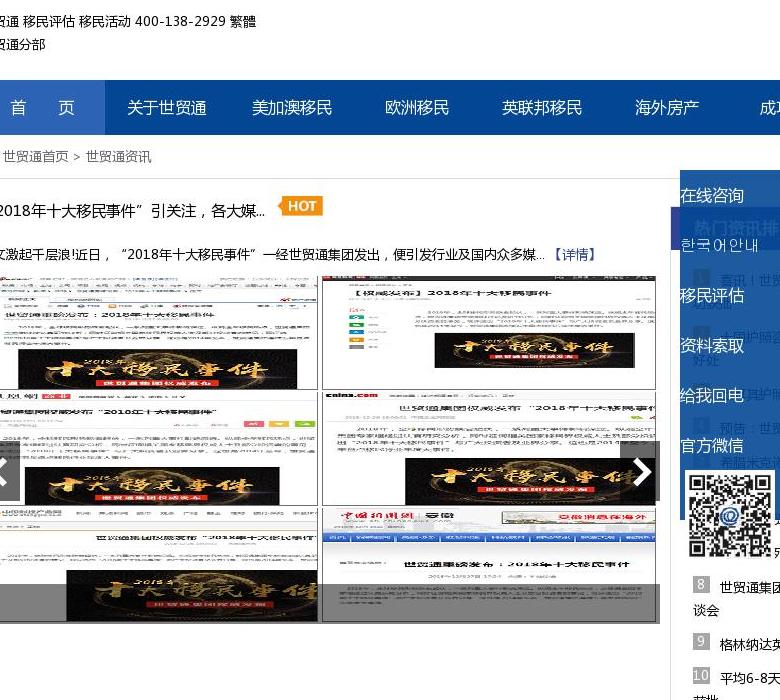Click 资料索取 in the side panel
This screenshot has width=780, height=700.
click(712, 345)
